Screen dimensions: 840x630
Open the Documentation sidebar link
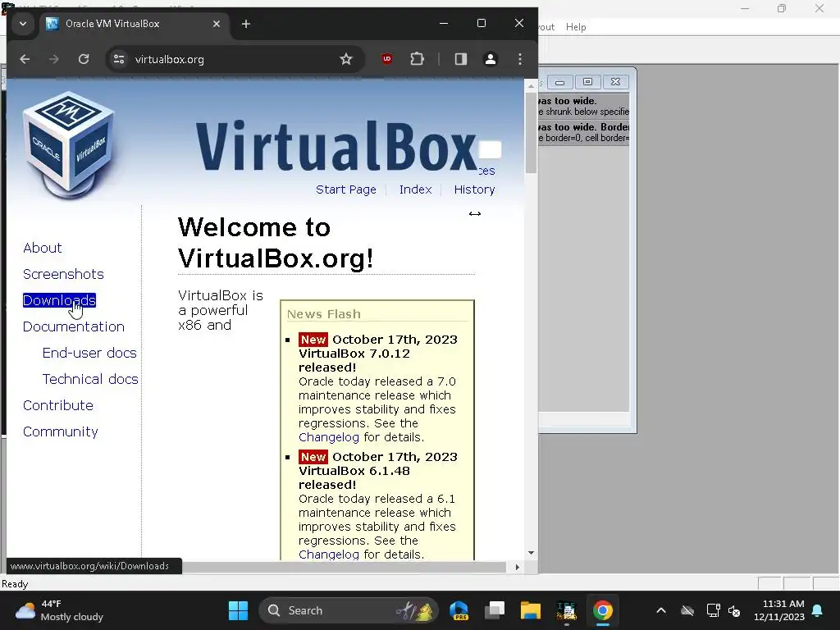73,326
